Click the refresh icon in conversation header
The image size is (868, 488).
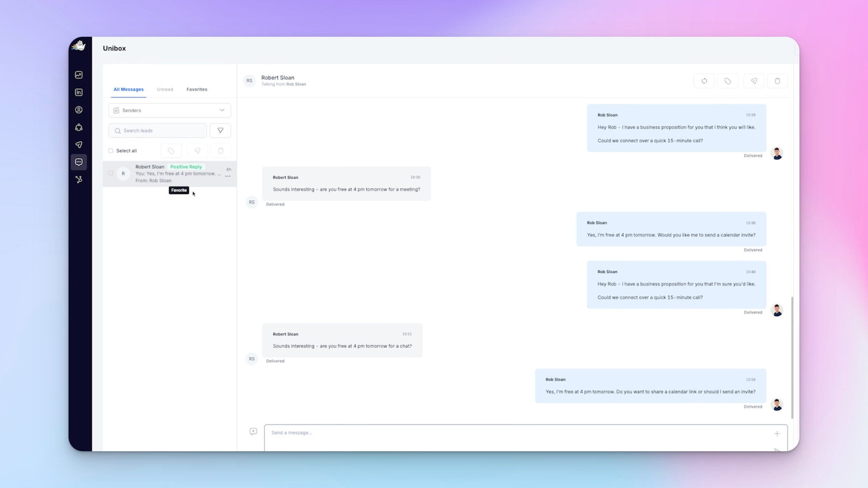pos(704,81)
